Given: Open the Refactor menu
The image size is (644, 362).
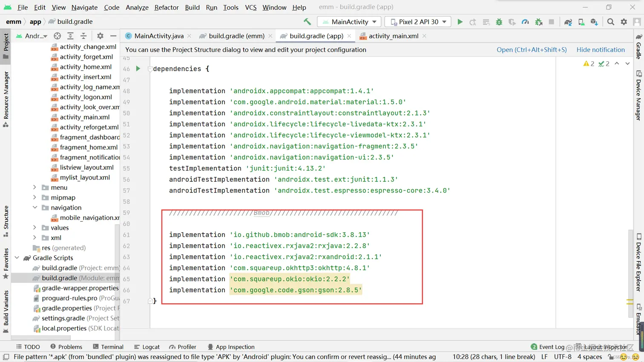Looking at the screenshot, I should click(x=167, y=7).
